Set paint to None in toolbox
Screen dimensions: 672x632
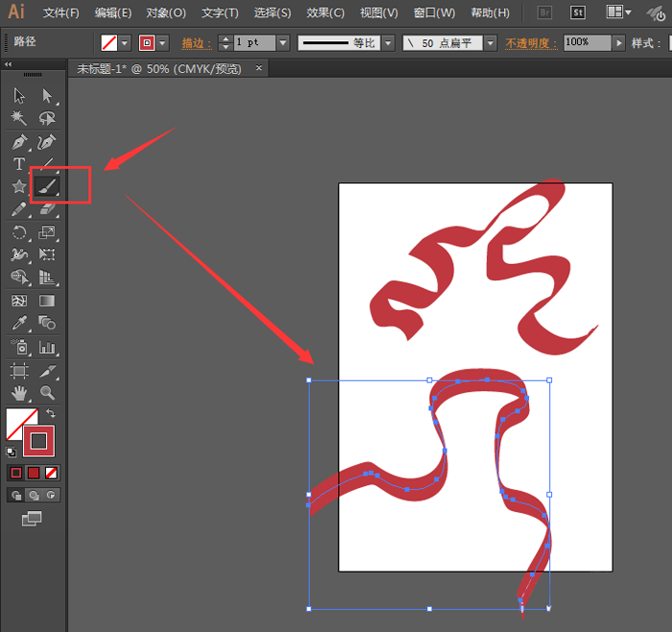click(x=52, y=473)
